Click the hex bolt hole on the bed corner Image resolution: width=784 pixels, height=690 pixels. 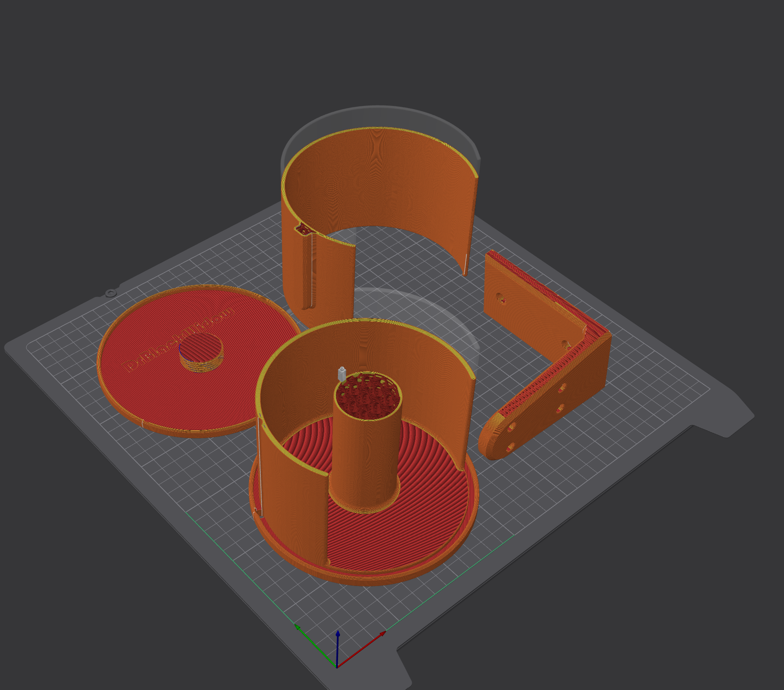110,293
